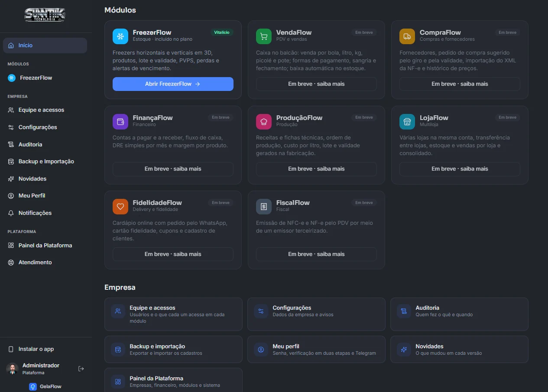
Task: Click VendaFlow's Em breve saiba mais button
Action: [316, 84]
